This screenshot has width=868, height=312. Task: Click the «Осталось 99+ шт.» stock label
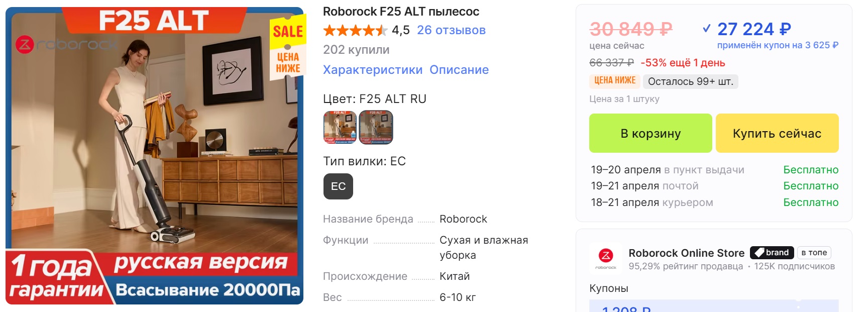coord(690,81)
